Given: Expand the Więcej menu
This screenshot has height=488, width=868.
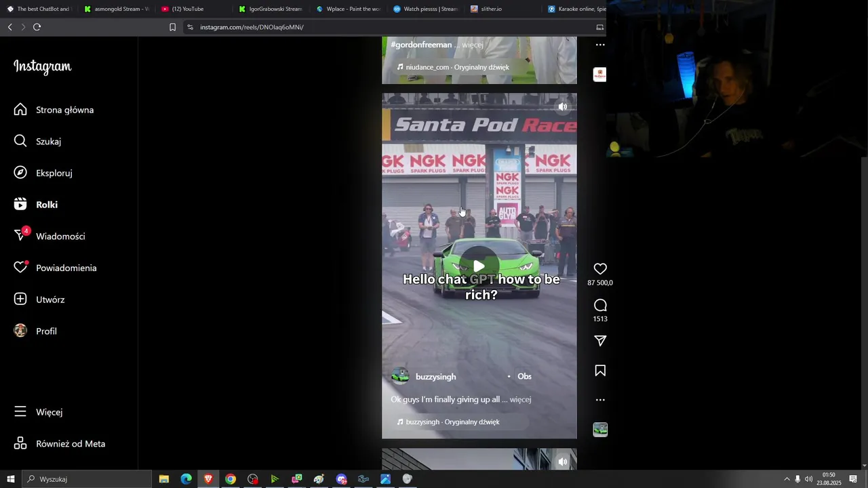Looking at the screenshot, I should pos(39,412).
